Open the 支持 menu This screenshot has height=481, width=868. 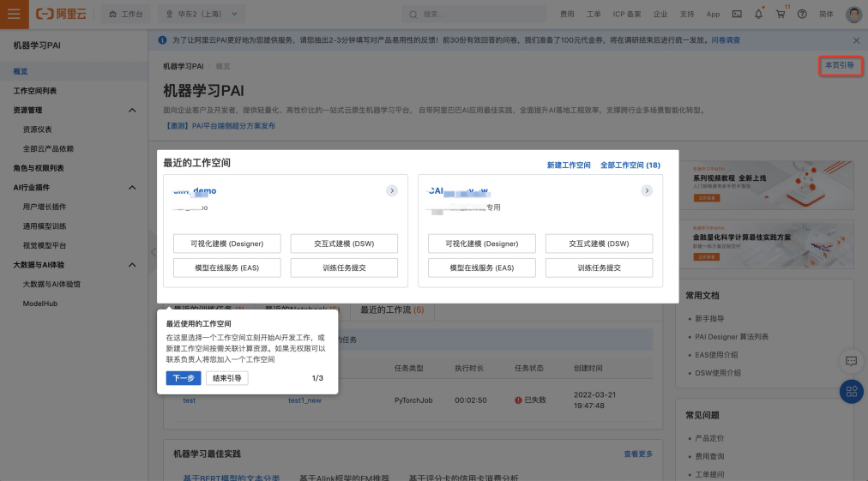pos(686,15)
